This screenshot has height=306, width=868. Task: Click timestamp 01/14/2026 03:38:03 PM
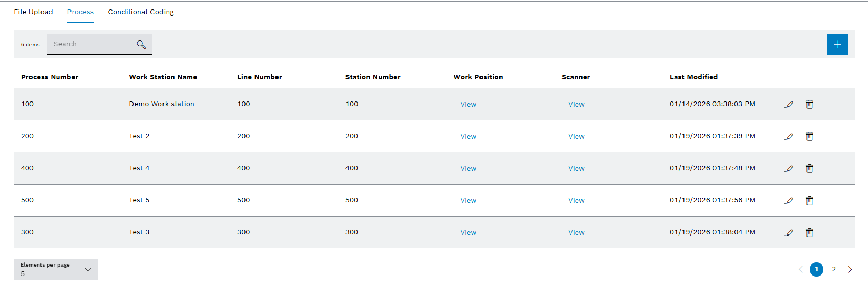[712, 104]
